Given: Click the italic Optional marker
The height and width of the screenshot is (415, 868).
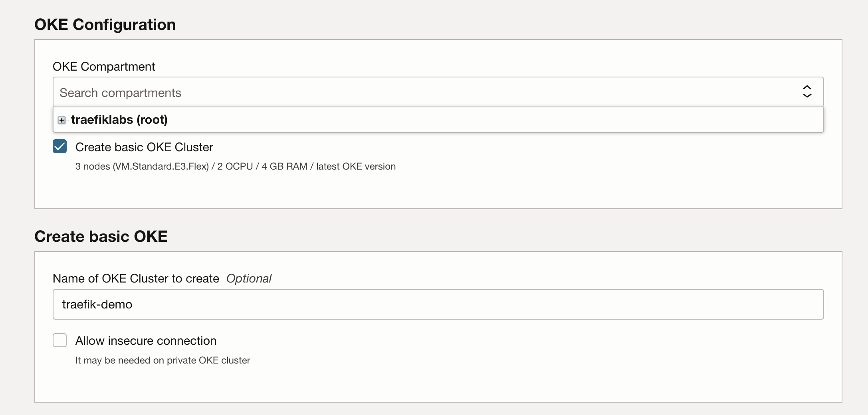Looking at the screenshot, I should [249, 279].
